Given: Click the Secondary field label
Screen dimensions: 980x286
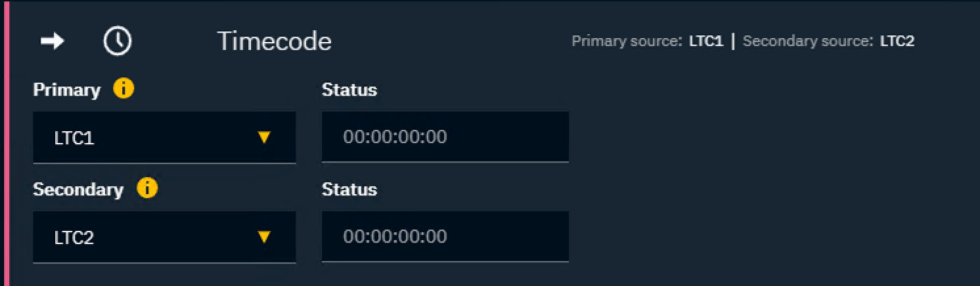Looking at the screenshot, I should 78,190.
